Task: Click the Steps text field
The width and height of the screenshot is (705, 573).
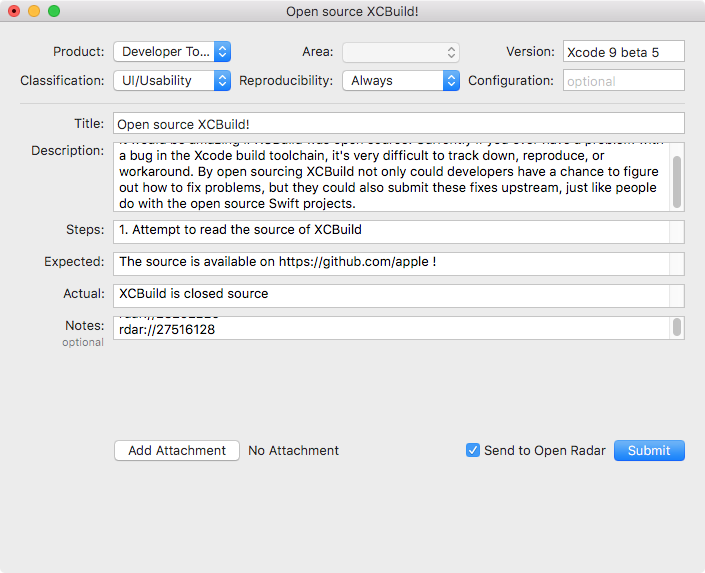Action: coord(398,232)
